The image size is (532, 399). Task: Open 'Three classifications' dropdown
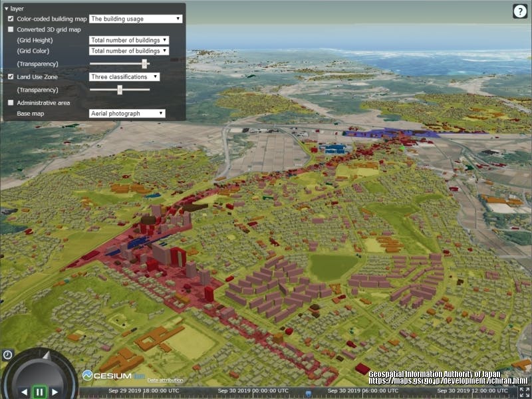tap(124, 76)
